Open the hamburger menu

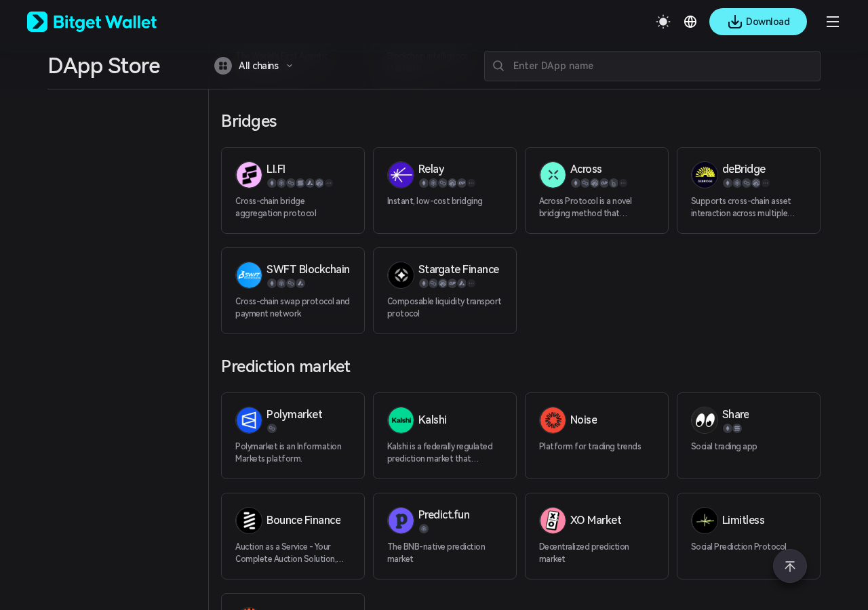[833, 22]
